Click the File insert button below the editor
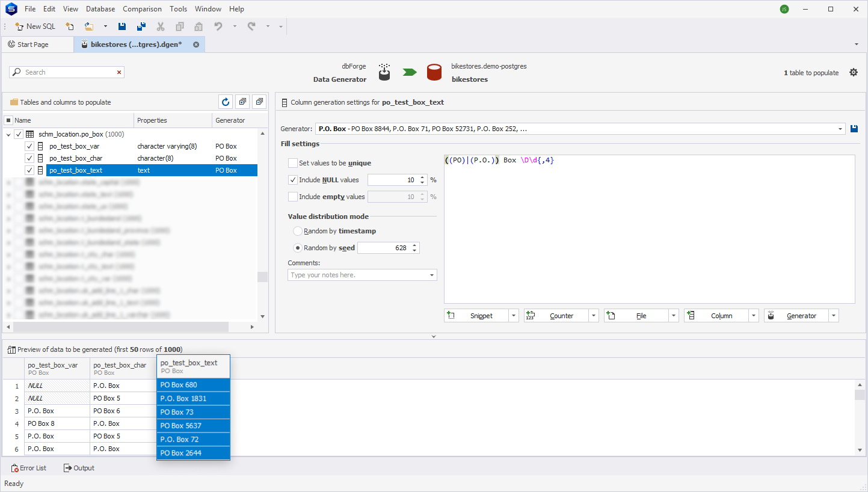868x492 pixels. point(636,316)
